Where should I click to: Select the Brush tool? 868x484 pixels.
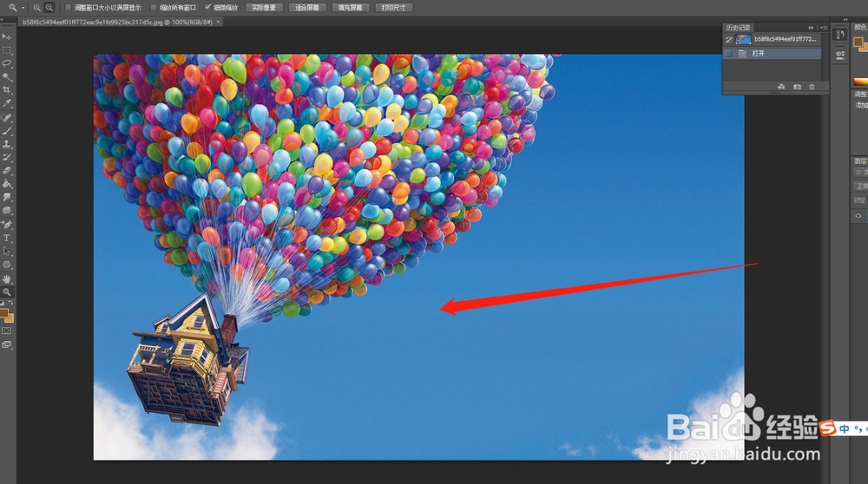(7, 131)
